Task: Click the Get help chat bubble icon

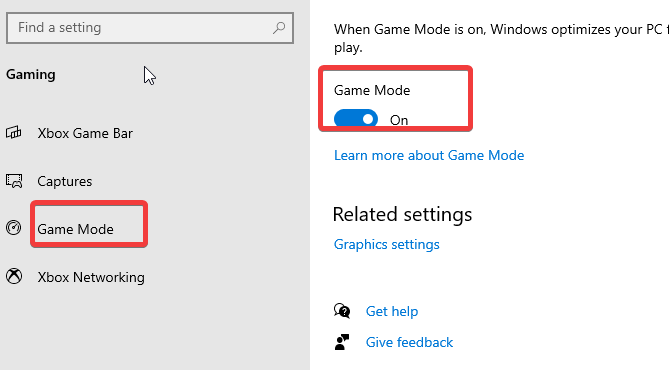Action: [x=342, y=311]
